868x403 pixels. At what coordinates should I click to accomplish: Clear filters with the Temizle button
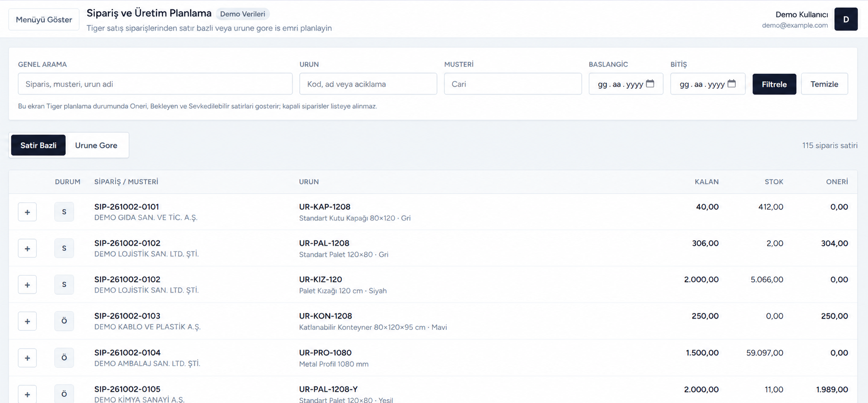pyautogui.click(x=824, y=84)
